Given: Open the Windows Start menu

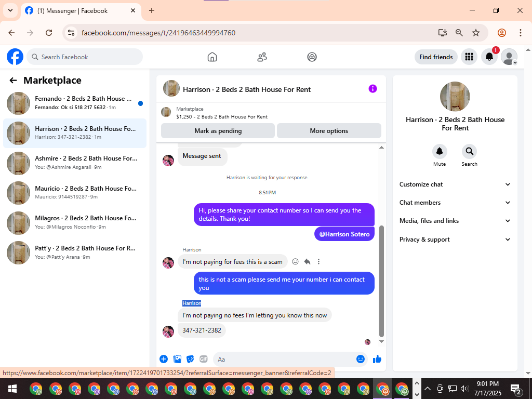Looking at the screenshot, I should [12, 389].
